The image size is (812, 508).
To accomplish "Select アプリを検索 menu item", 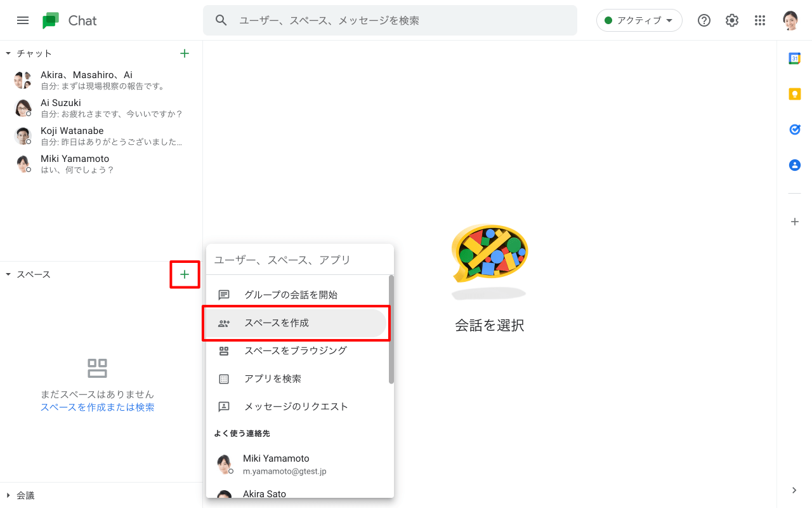I will 296,378.
